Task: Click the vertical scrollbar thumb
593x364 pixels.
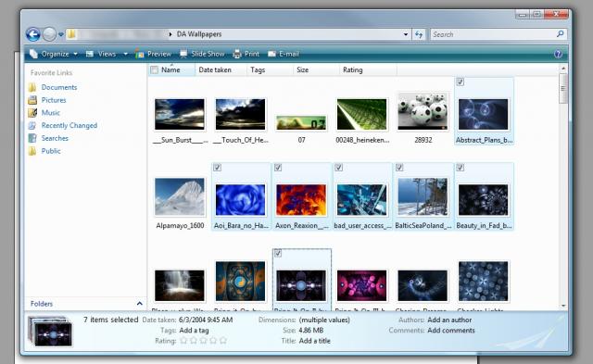Action: 563,88
